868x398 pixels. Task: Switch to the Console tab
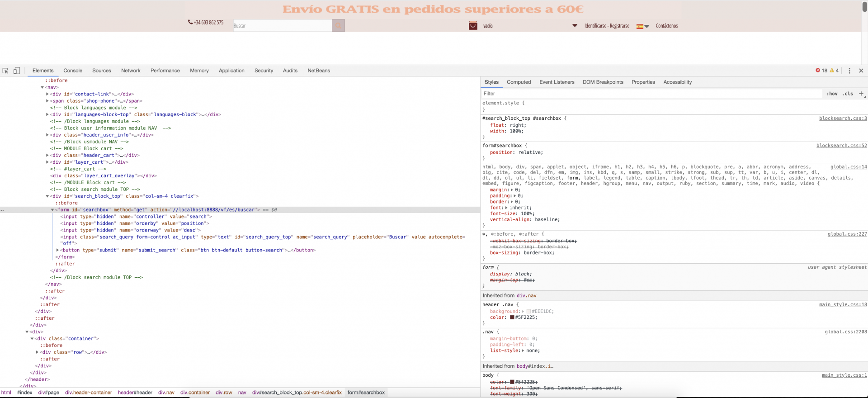coord(73,71)
